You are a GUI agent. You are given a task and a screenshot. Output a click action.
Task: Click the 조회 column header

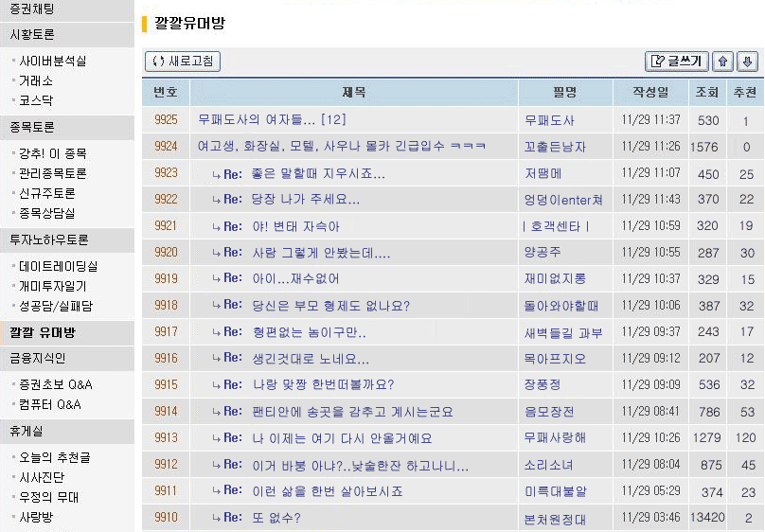click(707, 93)
